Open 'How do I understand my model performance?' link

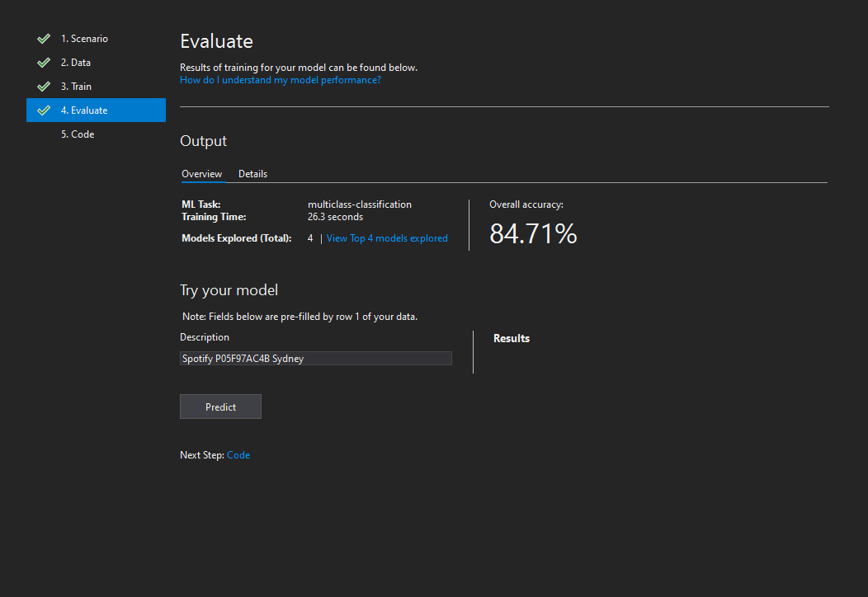coord(281,80)
